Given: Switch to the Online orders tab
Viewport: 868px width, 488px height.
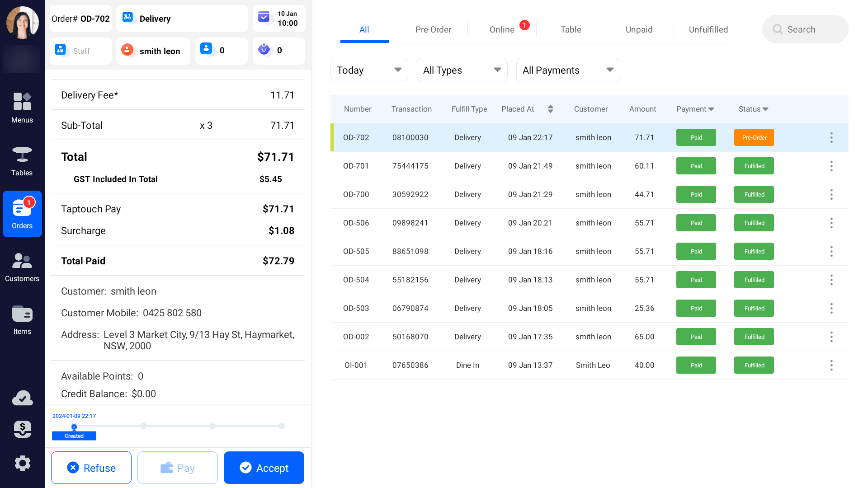Looking at the screenshot, I should pos(502,29).
